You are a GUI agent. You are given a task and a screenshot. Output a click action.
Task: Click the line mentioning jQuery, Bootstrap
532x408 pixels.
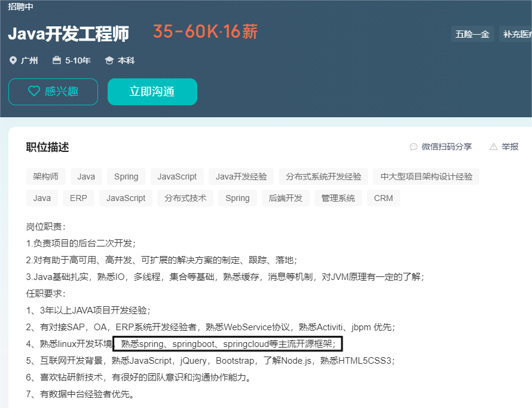[210, 361]
